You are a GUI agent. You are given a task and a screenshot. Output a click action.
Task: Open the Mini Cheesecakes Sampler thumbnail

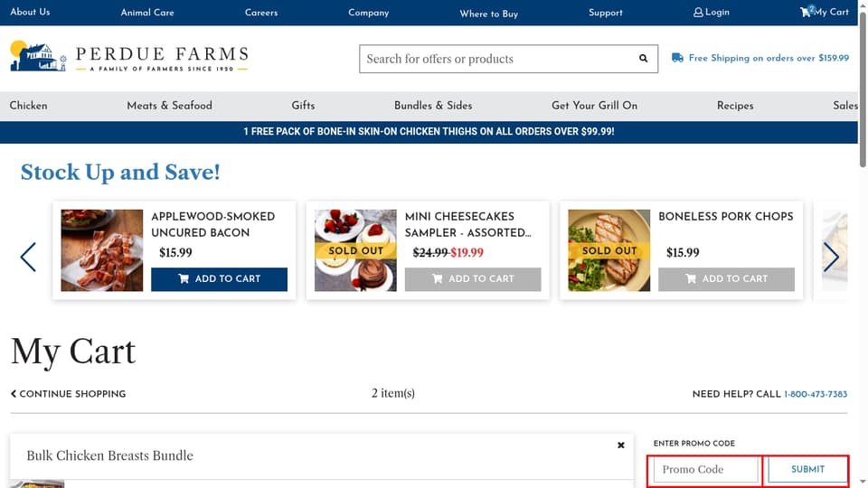point(355,250)
